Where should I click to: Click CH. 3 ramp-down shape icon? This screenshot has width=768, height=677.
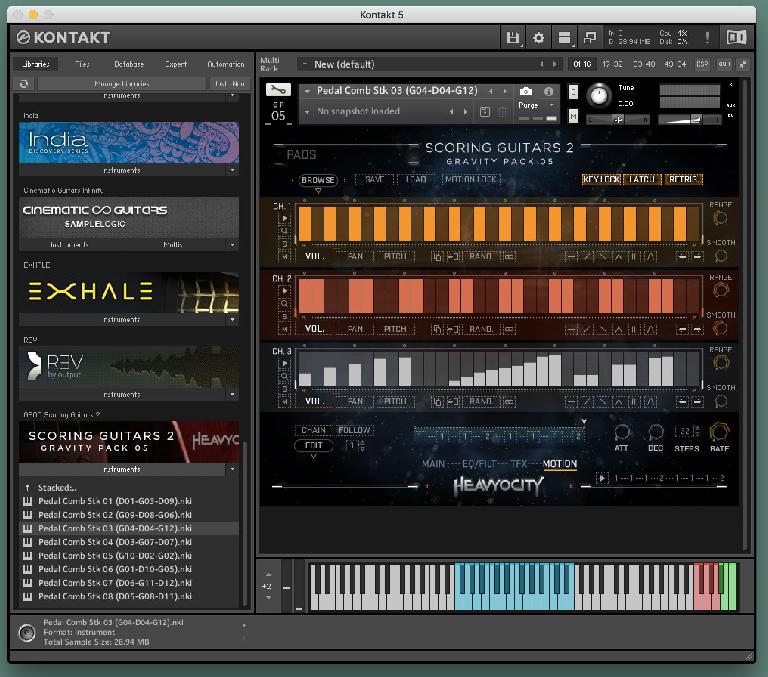point(602,402)
